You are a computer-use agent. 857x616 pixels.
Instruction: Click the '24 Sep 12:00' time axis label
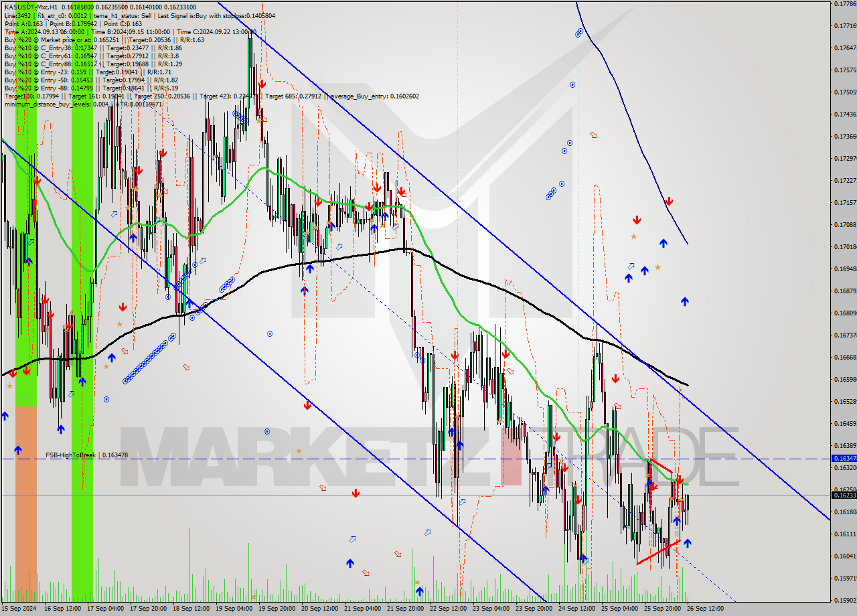pos(576,609)
